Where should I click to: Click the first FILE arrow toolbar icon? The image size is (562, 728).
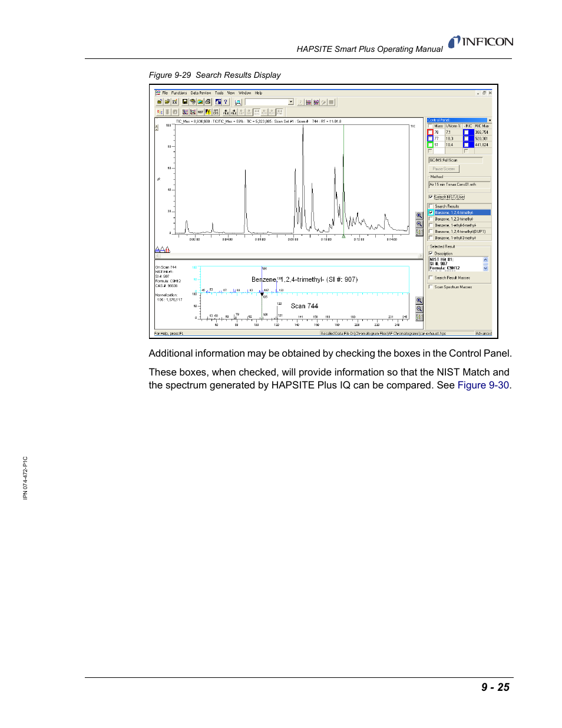[x=226, y=112]
